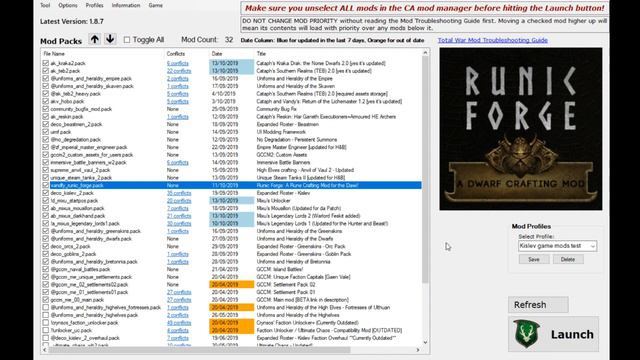The width and height of the screenshot is (640, 360).
Task: Uncheck deco_kislev_2.pack checkbox
Action: pyautogui.click(x=45, y=193)
